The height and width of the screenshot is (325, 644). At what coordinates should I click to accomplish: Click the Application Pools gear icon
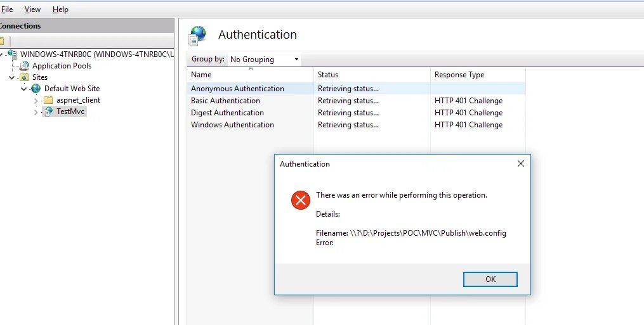click(x=25, y=66)
